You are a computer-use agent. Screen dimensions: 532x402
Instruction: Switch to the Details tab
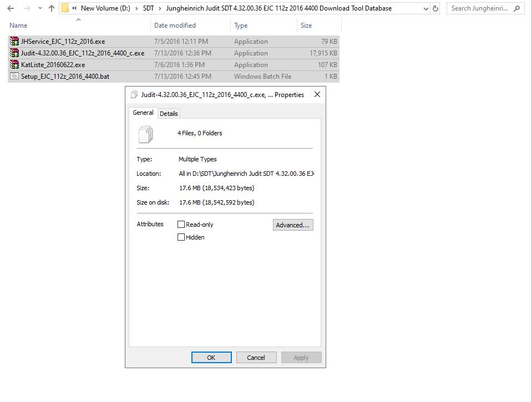coord(169,114)
